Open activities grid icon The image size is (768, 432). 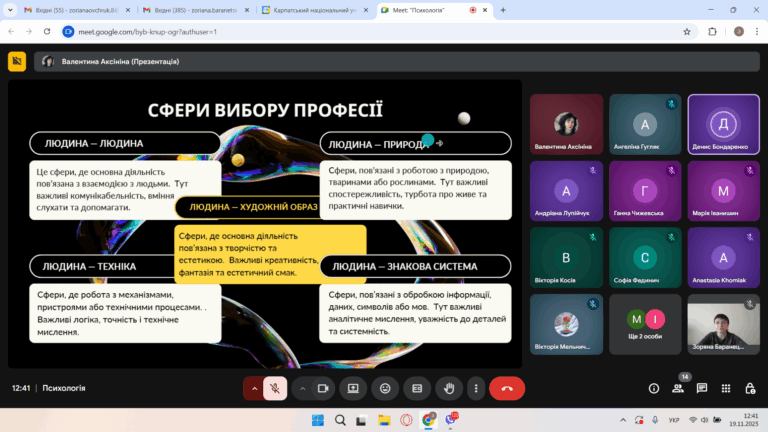(726, 388)
